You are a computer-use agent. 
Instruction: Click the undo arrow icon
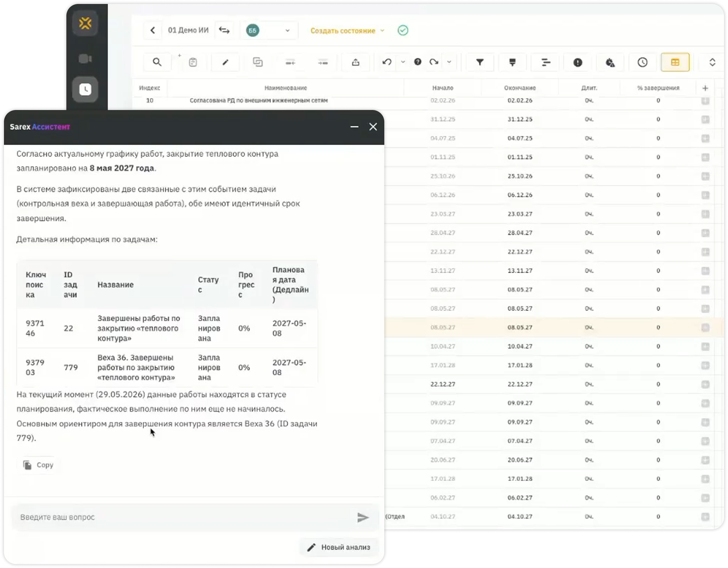(387, 62)
